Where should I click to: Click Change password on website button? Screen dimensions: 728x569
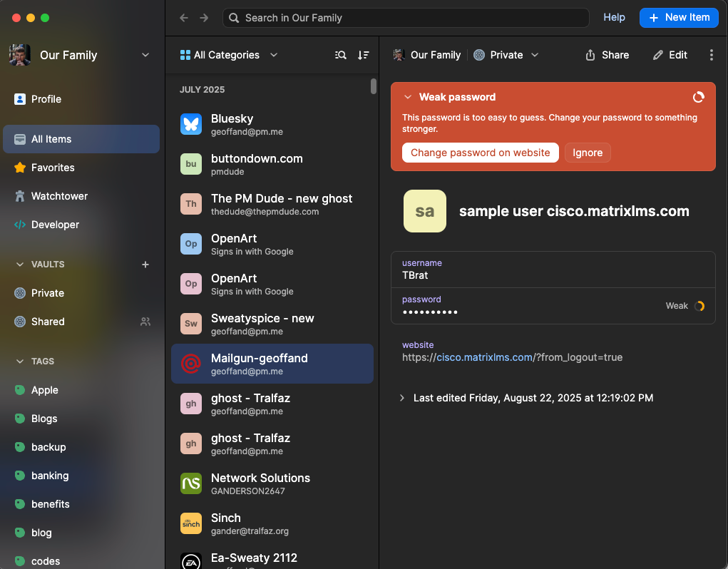pyautogui.click(x=480, y=153)
